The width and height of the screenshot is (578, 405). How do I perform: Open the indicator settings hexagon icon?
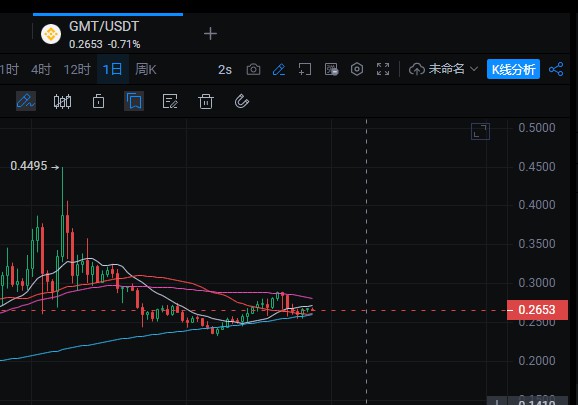[x=357, y=69]
